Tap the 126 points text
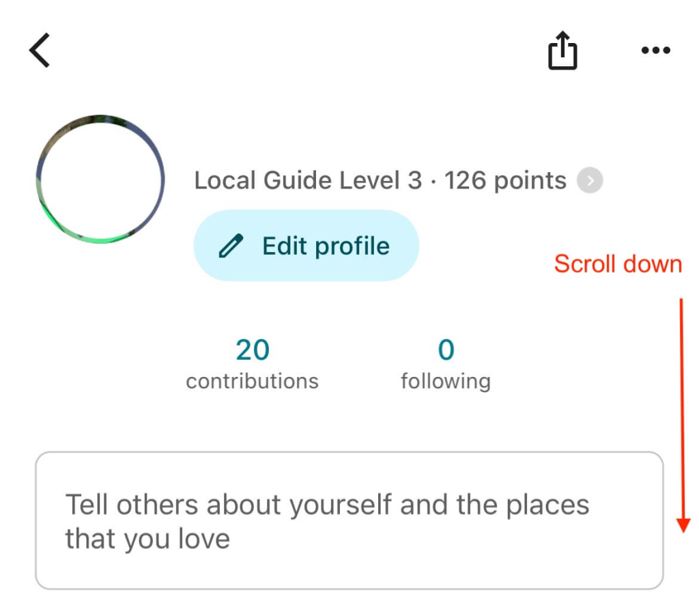699x616 pixels. (x=505, y=181)
